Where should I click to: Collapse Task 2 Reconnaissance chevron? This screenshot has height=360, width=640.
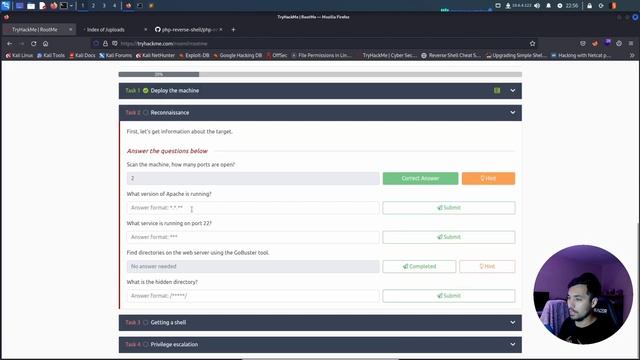tap(513, 113)
